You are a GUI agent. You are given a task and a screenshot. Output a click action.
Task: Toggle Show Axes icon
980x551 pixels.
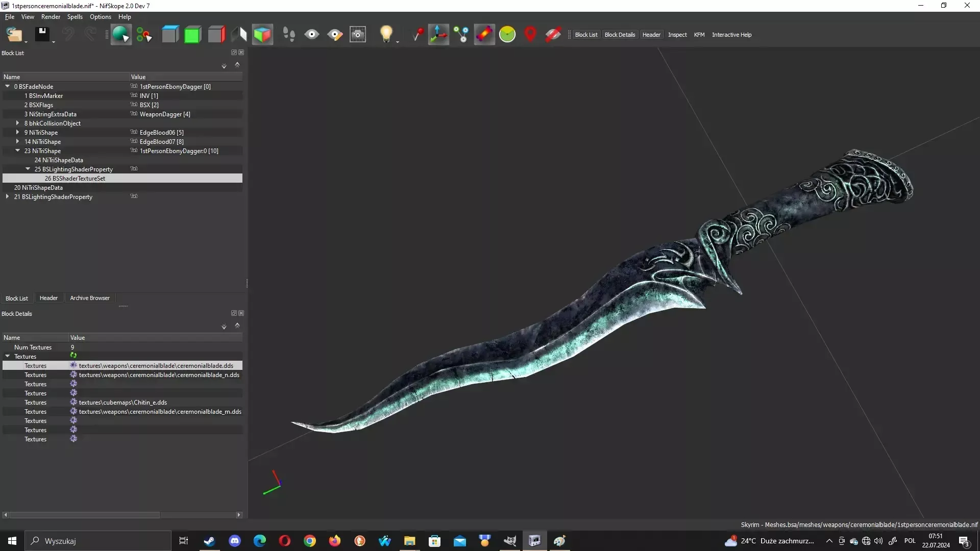438,35
